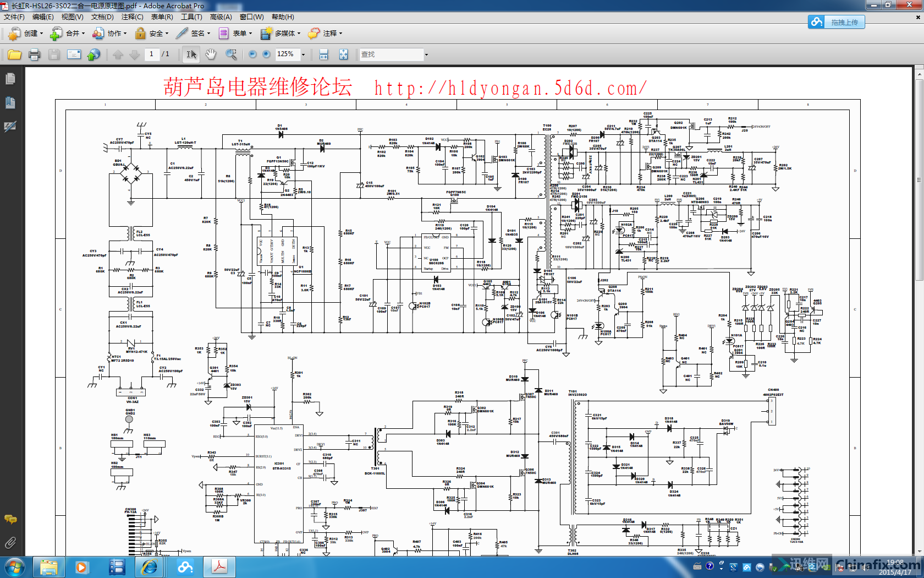Screen dimensions: 924x578
Task: Open the 高级(A) menu
Action: (221, 17)
